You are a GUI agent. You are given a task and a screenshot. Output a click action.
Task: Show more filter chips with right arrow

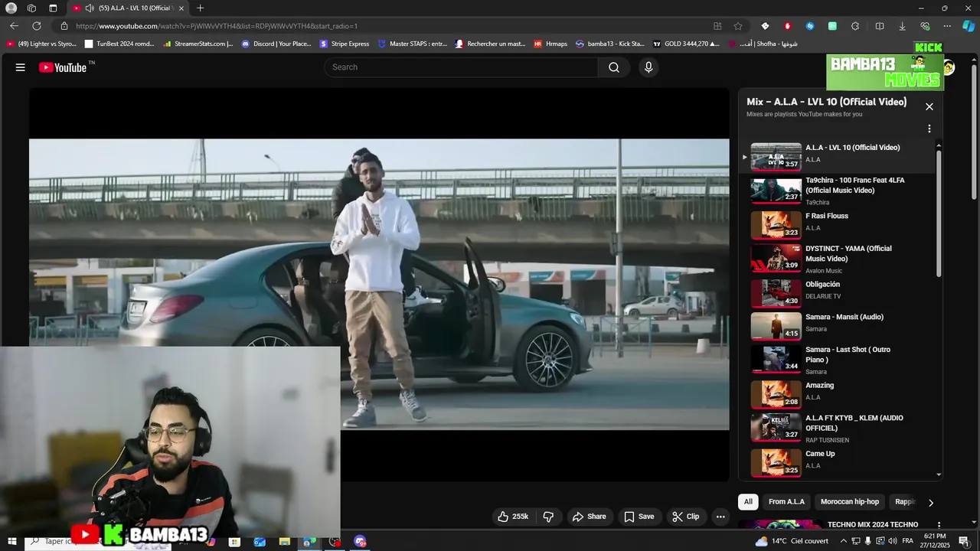(931, 503)
